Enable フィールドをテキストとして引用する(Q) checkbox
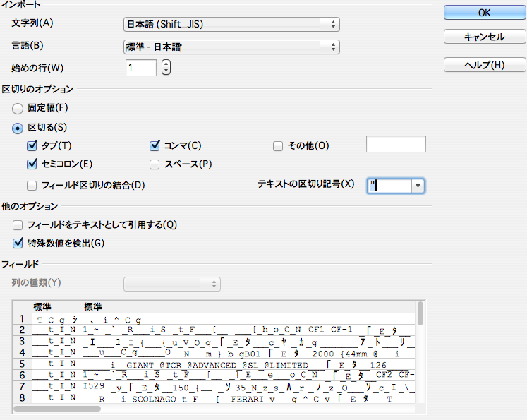The image size is (527, 420). pyautogui.click(x=18, y=225)
